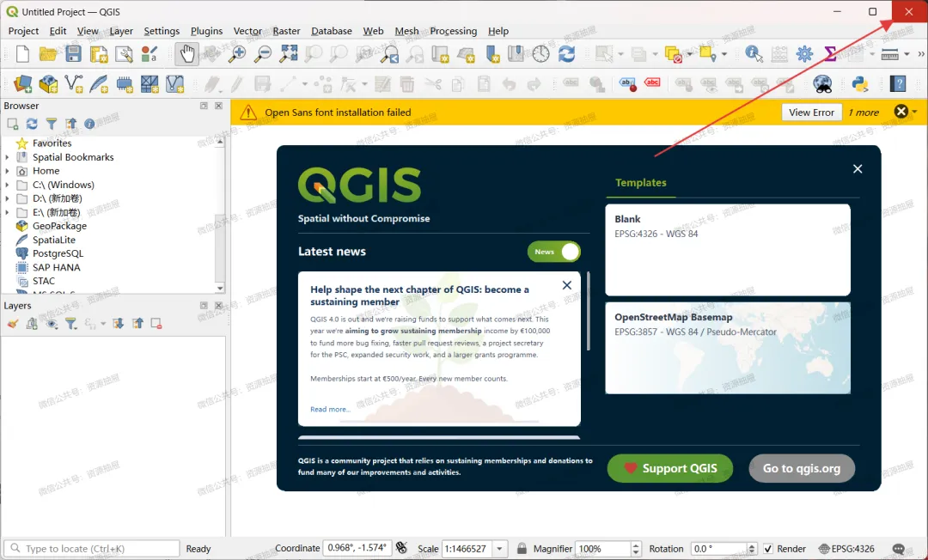Create new temporary scratch layer icon

click(124, 84)
